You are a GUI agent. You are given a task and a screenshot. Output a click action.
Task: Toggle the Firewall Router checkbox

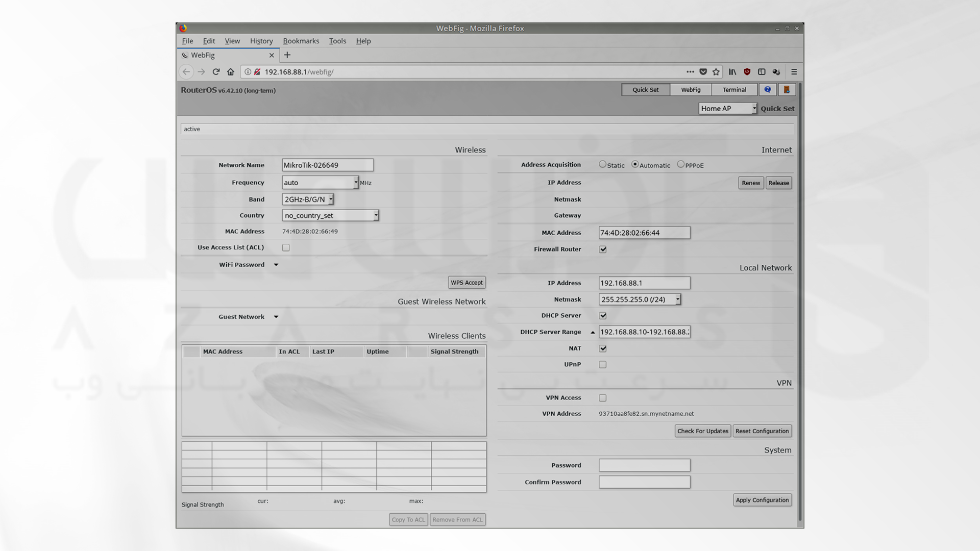(603, 249)
